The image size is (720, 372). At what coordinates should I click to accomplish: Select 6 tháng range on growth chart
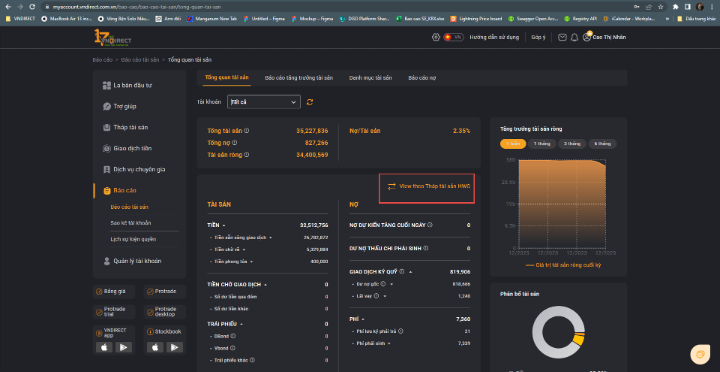(x=602, y=144)
